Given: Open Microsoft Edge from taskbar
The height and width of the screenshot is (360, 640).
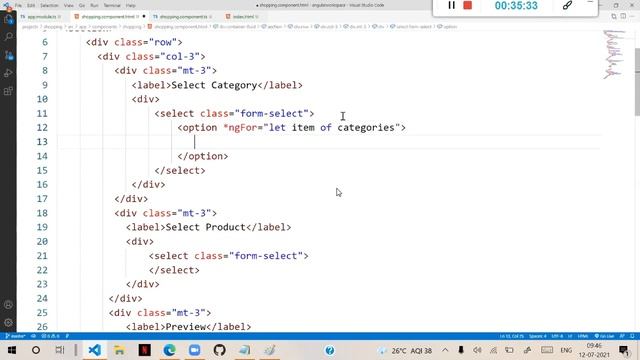Looking at the screenshot, I should (169, 350).
